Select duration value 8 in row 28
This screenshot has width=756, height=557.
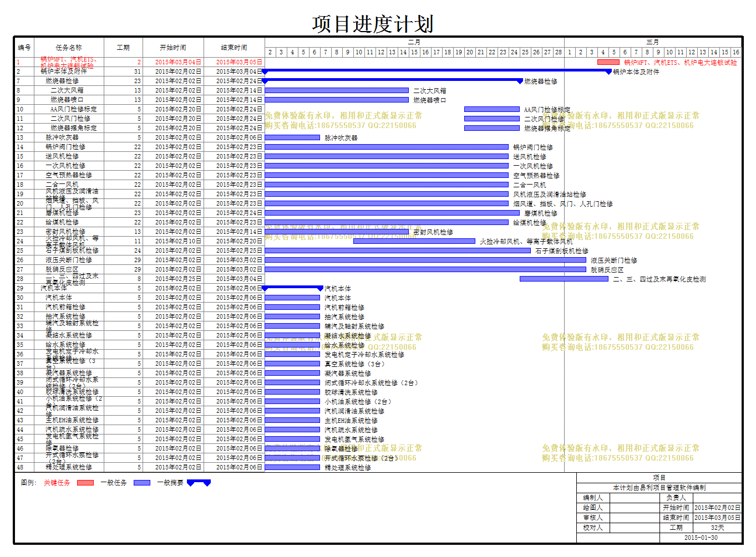pyautogui.click(x=139, y=279)
